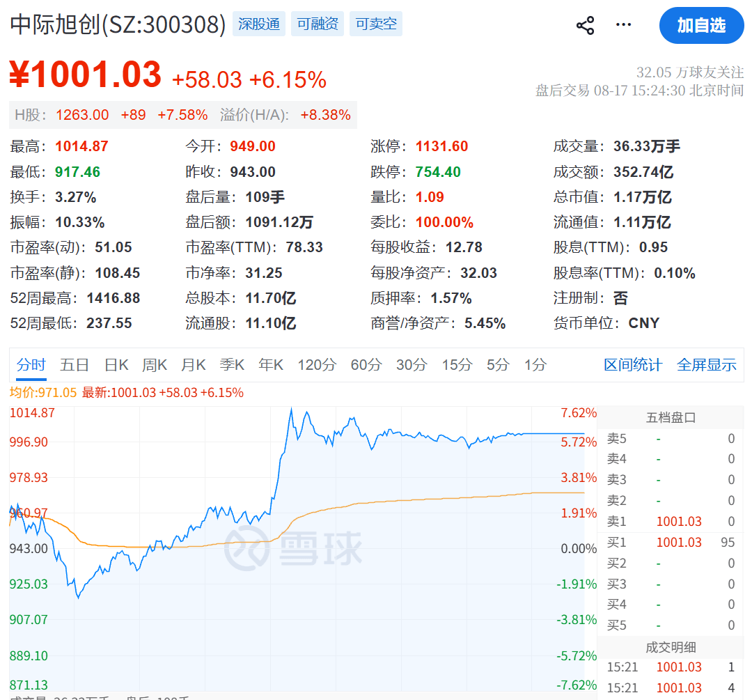The width and height of the screenshot is (752, 700).
Task: Select the 120分 chart interval
Action: coord(317,365)
